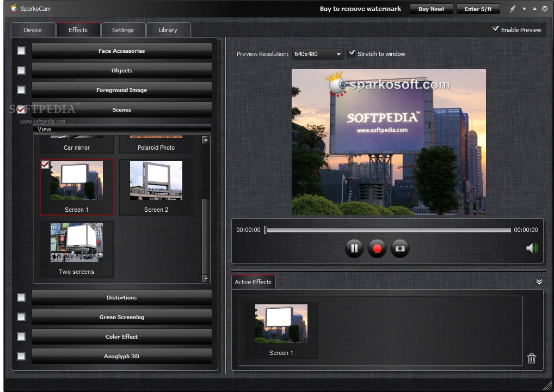Select the Car mirror scene
The width and height of the screenshot is (554, 392).
77,144
